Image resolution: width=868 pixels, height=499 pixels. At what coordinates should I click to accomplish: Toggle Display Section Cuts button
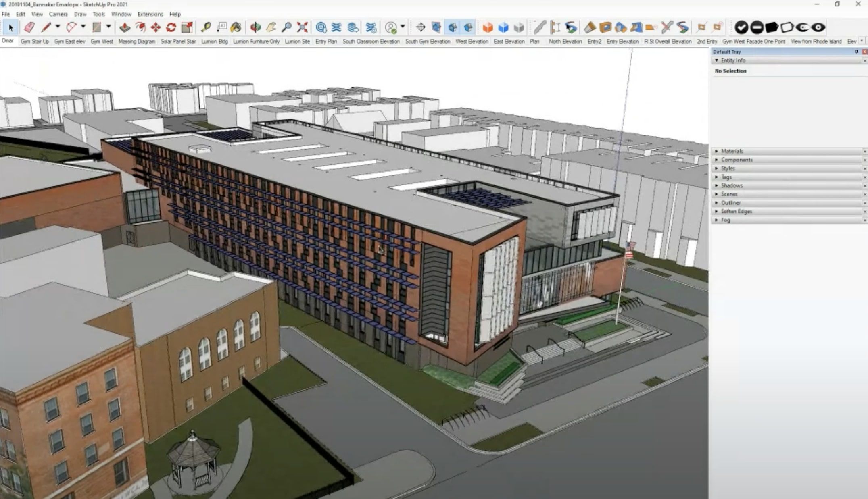tap(452, 27)
